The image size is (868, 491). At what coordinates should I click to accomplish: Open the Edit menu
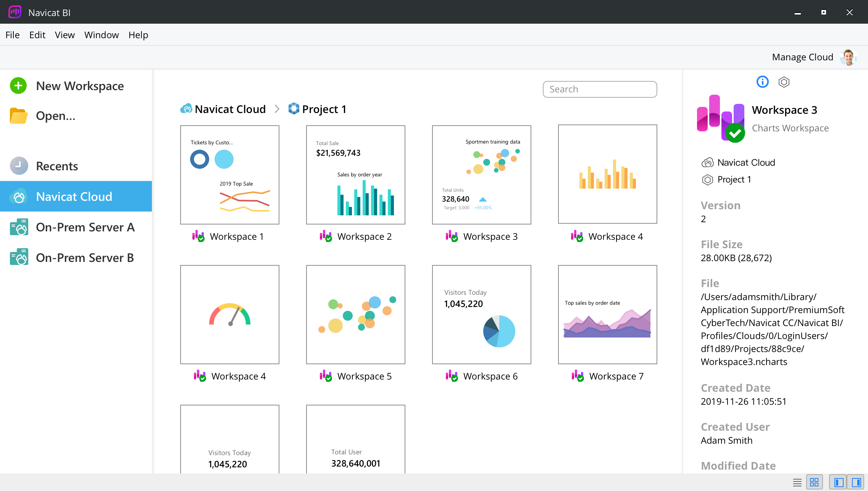[37, 35]
